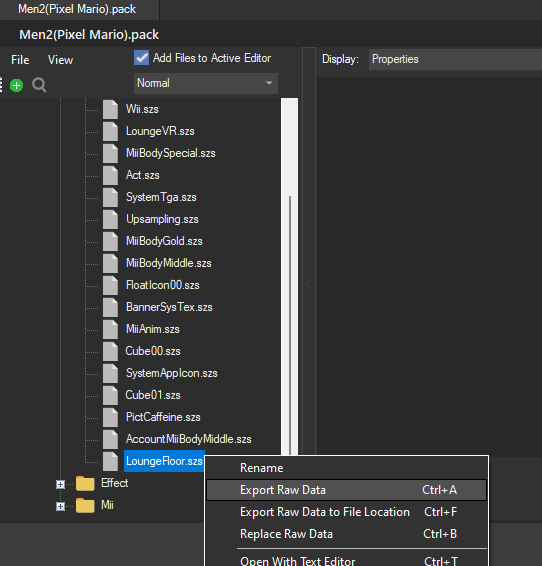
Task: Select MiiBodyGold.szs in the tree
Action: click(164, 241)
